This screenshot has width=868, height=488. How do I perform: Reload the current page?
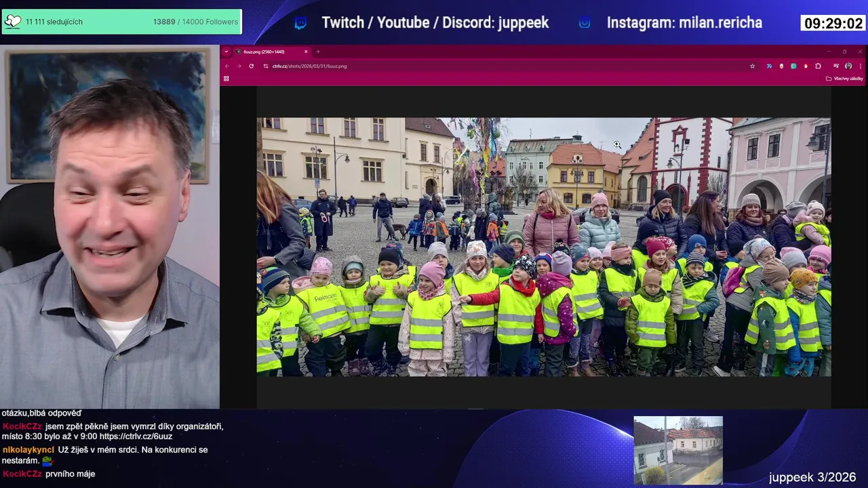(x=251, y=66)
